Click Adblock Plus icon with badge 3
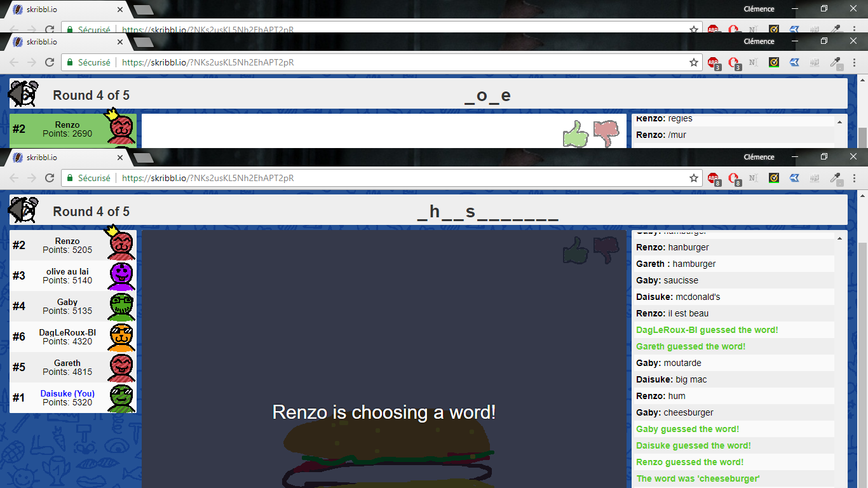This screenshot has height=488, width=868. (x=714, y=63)
